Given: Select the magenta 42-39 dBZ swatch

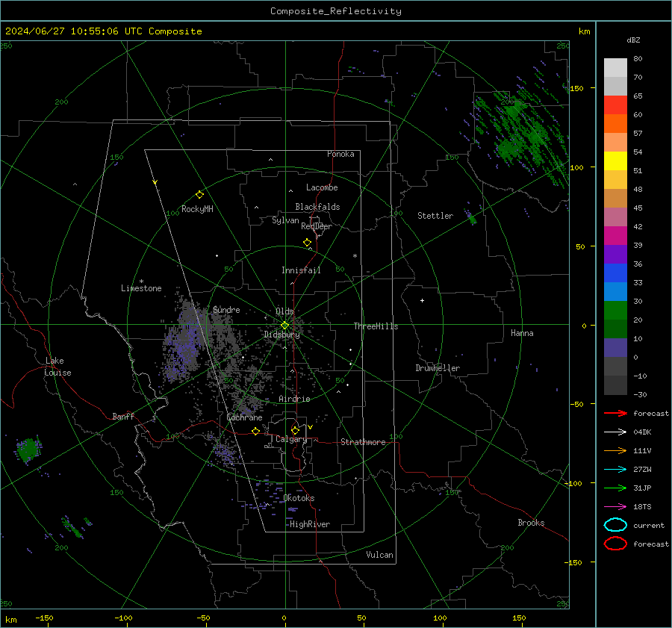Looking at the screenshot, I should tap(615, 236).
